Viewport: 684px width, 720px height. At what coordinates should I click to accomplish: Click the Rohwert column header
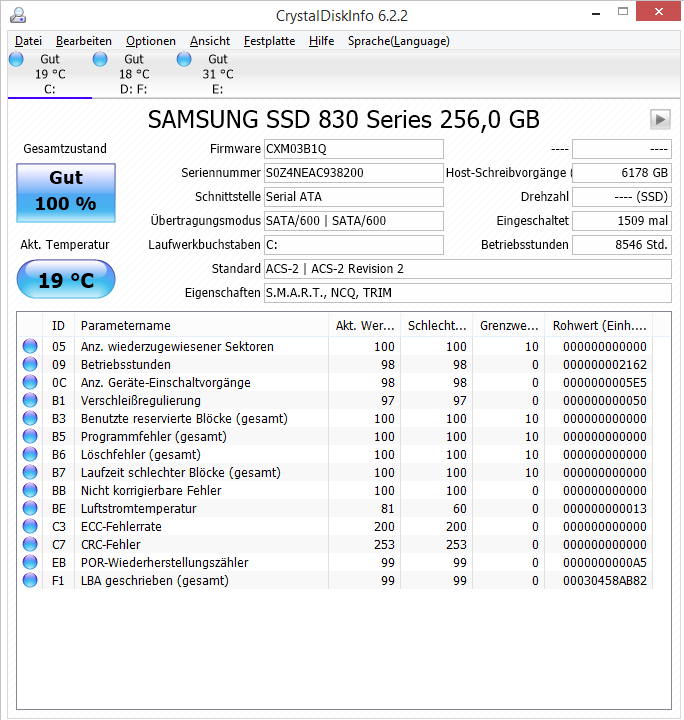[599, 326]
